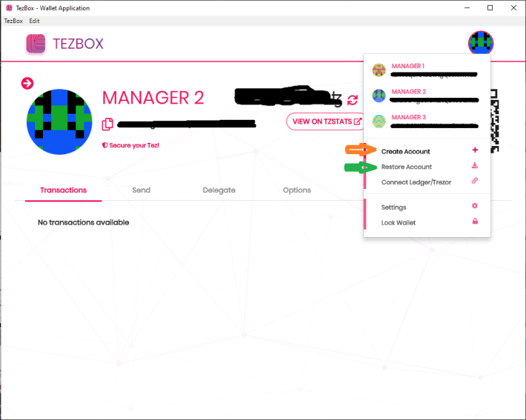
Task: Open the Options tab
Action: click(x=297, y=190)
